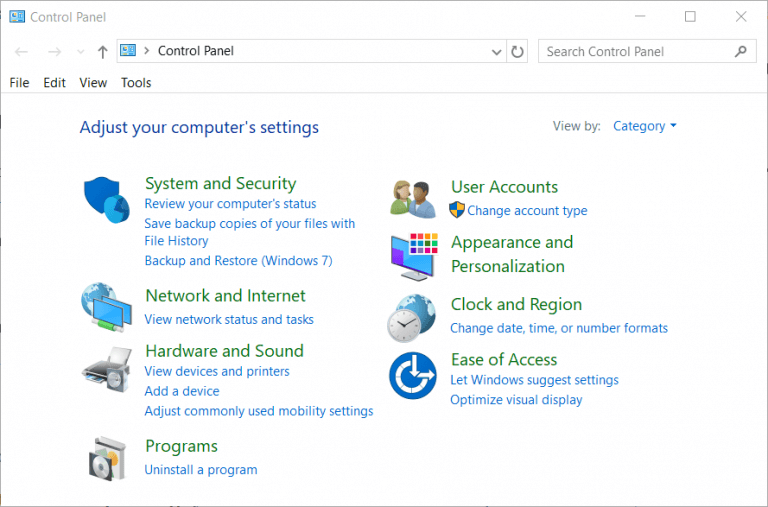
Task: Open the recent locations dropdown arrow
Action: pos(80,51)
